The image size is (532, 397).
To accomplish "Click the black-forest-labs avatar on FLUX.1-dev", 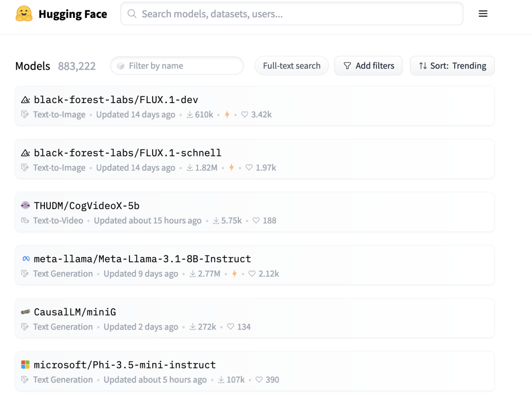I will pos(26,100).
